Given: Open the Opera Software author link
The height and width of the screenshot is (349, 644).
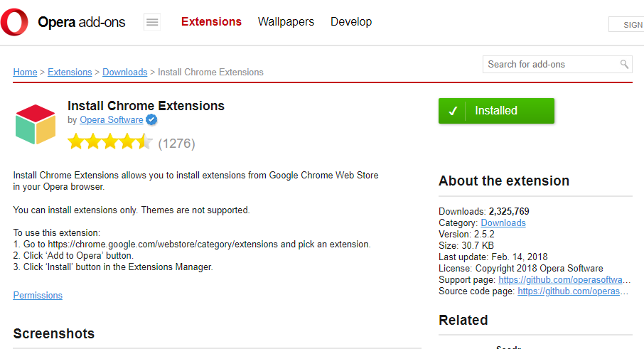Looking at the screenshot, I should [112, 120].
